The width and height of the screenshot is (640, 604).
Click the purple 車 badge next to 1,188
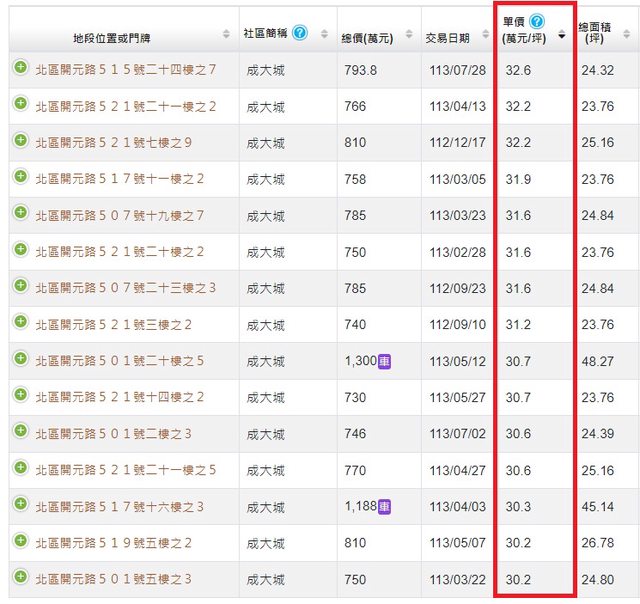[x=384, y=506]
